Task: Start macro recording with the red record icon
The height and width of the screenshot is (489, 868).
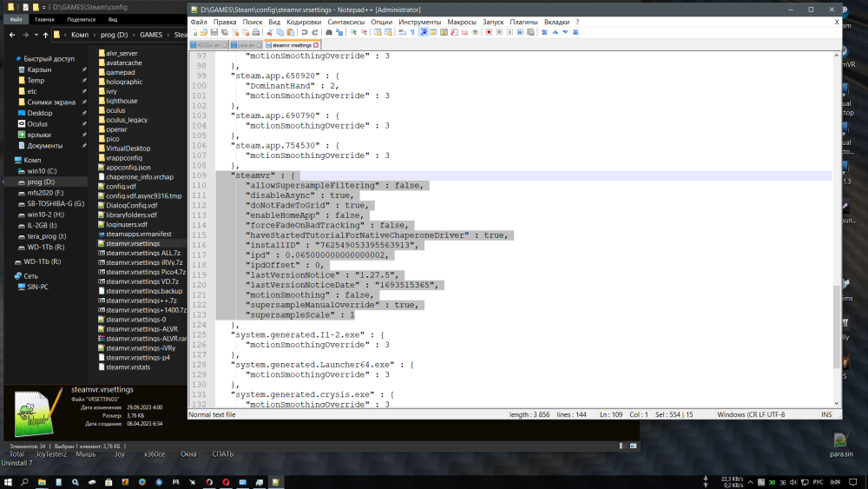Action: coord(489,32)
